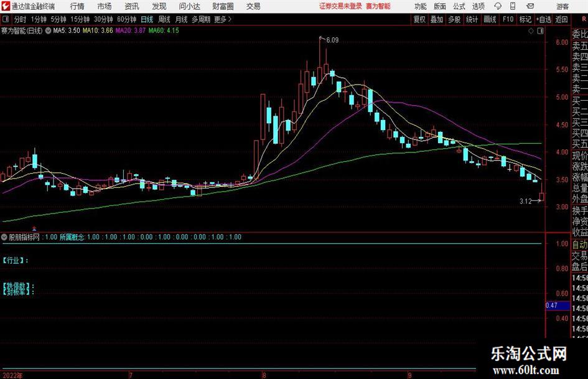Image resolution: width=588 pixels, height=379 pixels.
Task: Open the 发现 menu
Action: [159, 6]
